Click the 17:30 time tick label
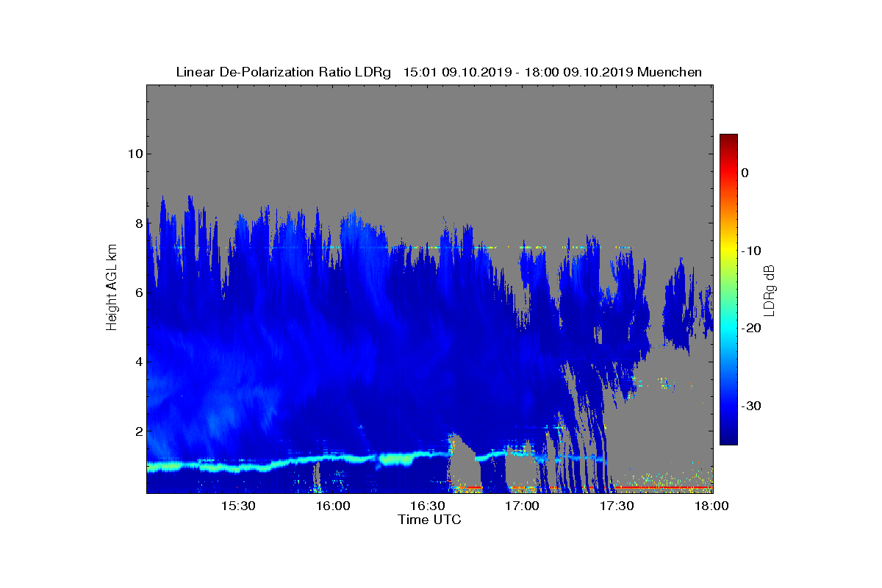The height and width of the screenshot is (588, 882). 617,506
